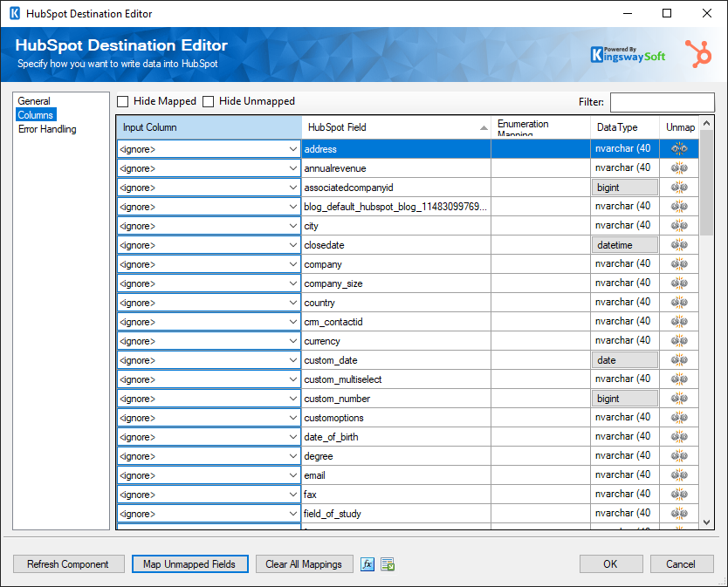Screen dimensions: 728x587
Task: Click unmap icon for currency row
Action: coord(679,341)
